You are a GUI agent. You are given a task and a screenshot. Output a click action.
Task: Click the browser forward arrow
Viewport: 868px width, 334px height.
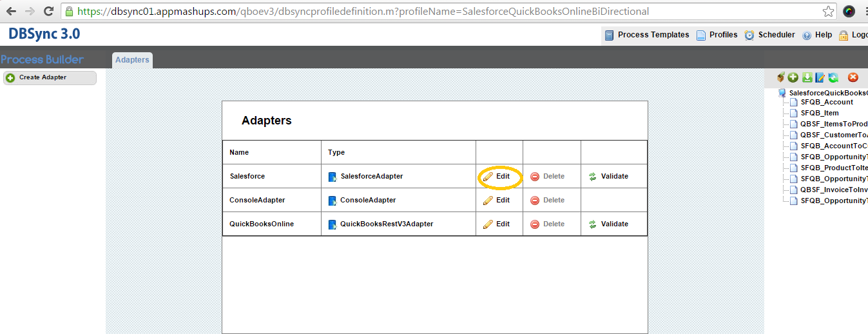pos(30,12)
